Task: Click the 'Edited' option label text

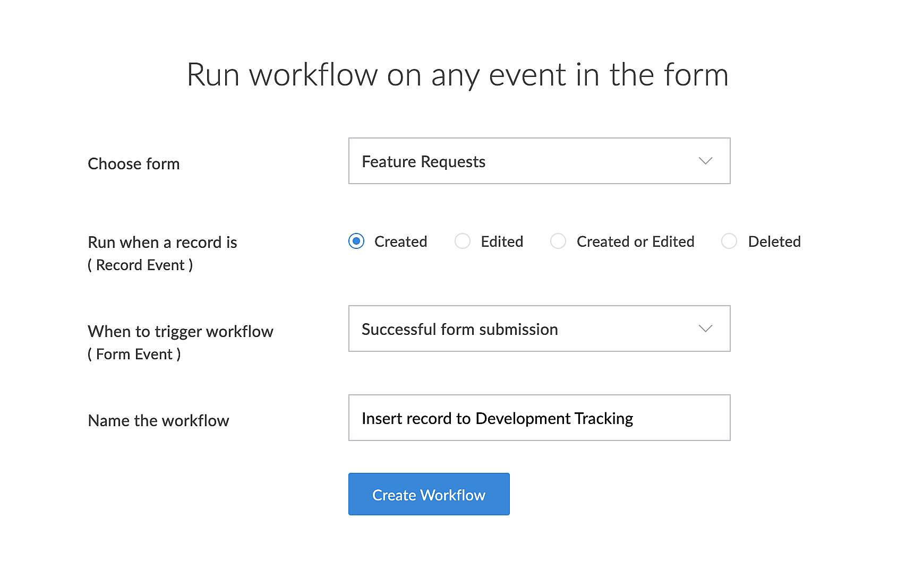Action: pyautogui.click(x=502, y=242)
